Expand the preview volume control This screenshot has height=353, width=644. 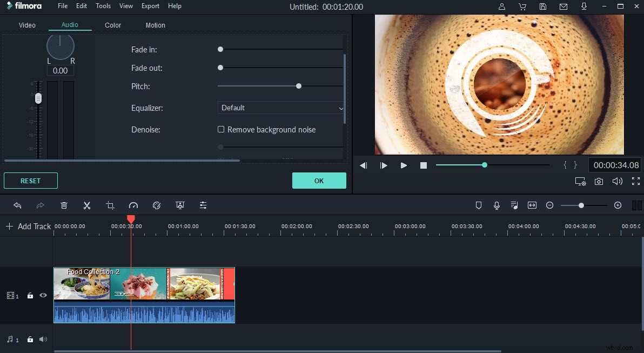618,181
